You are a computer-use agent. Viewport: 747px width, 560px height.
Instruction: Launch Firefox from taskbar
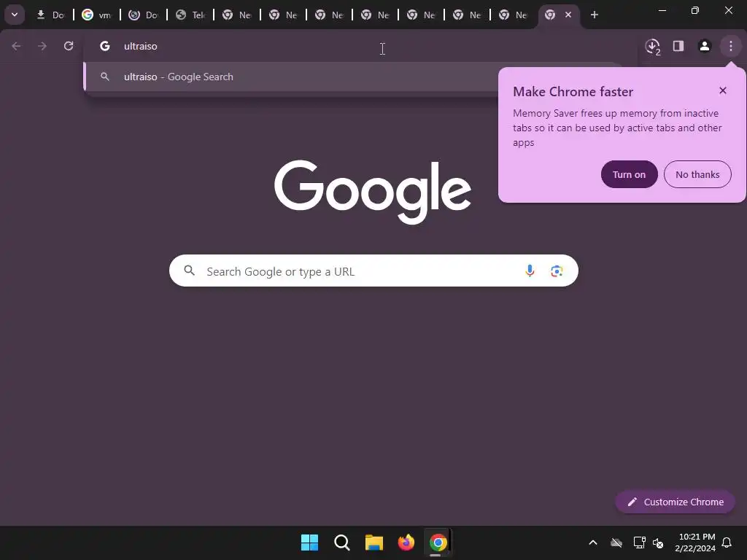(x=406, y=542)
